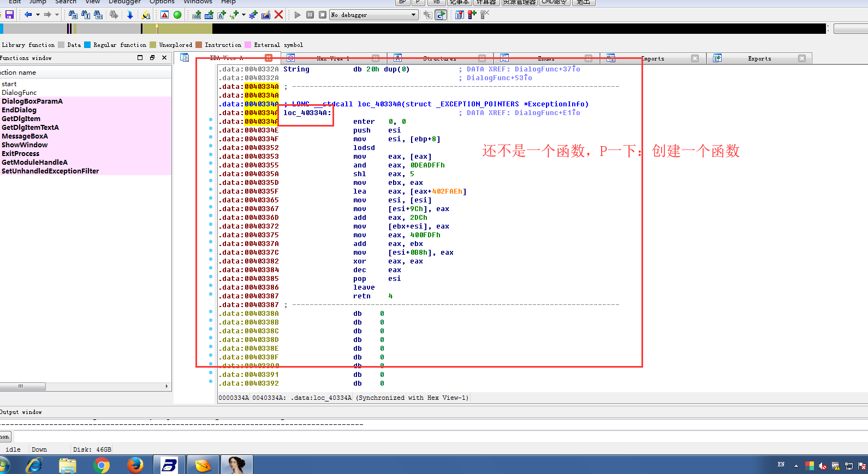The height and width of the screenshot is (474, 868).
Task: Click the add breakpoint red-green icon
Action: 472,15
